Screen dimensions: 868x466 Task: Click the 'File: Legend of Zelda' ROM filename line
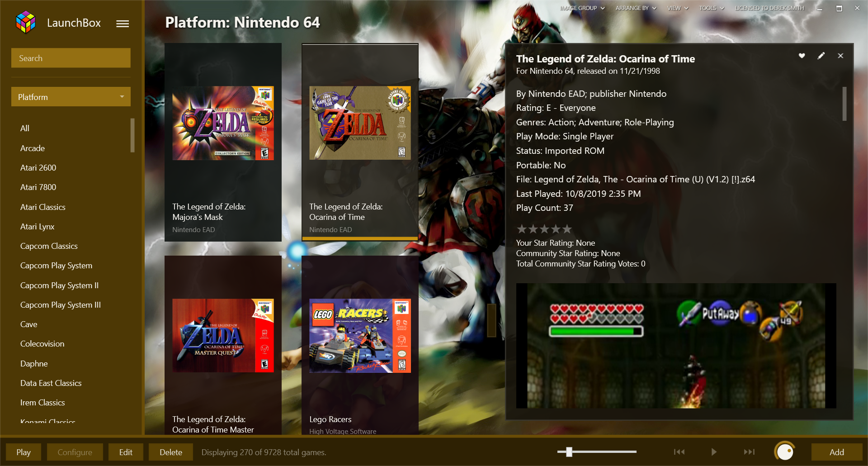635,179
